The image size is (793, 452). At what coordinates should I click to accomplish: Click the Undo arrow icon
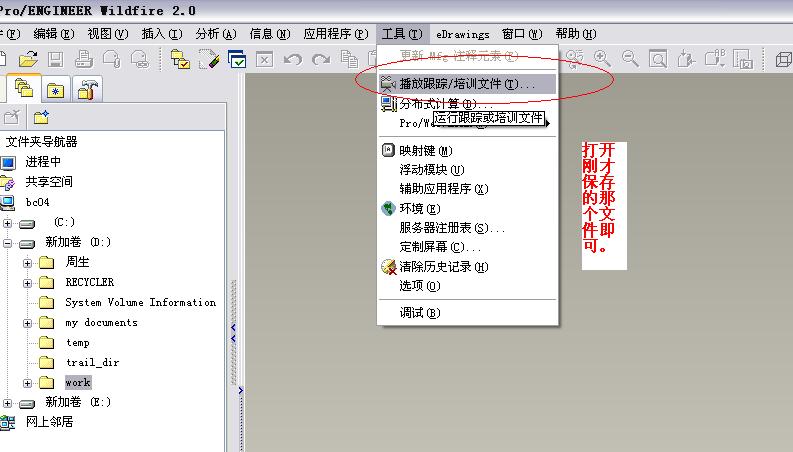pos(292,60)
